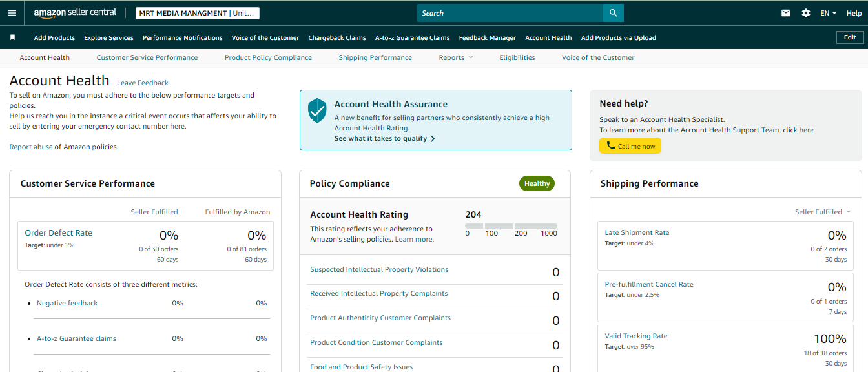Image resolution: width=868 pixels, height=372 pixels.
Task: Open Help in the top bar
Action: pos(854,13)
